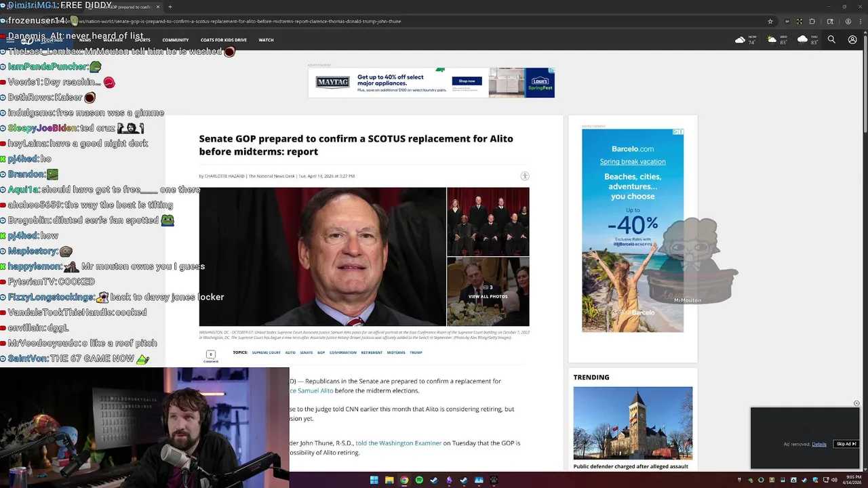Viewport: 868px width, 488px height.
Task: Switch to Chrome in the taskbar
Action: point(404,480)
